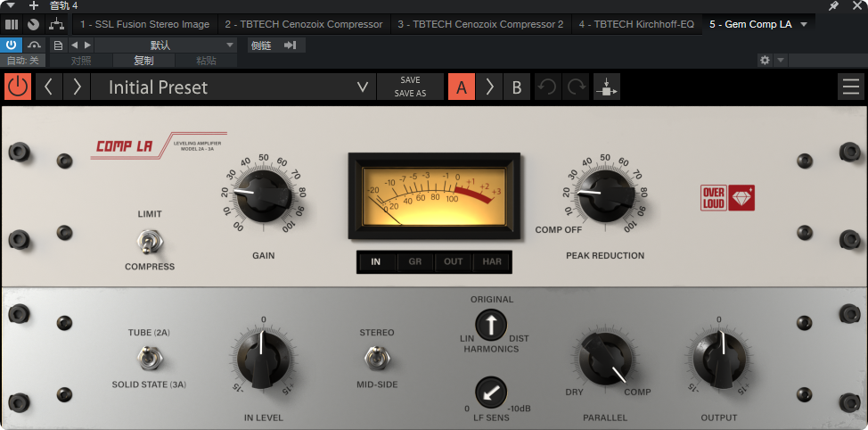
Task: Click the IN LEVEL knob
Action: click(x=262, y=358)
